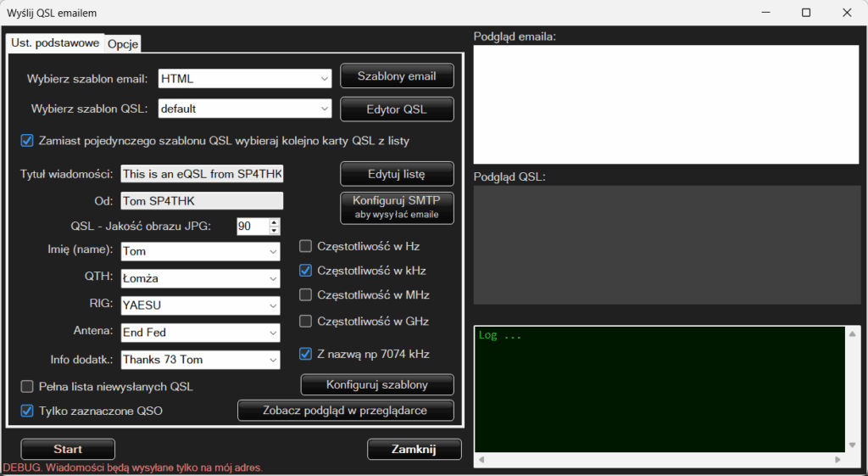Uncheck Częstotliwość w kHz option
Image resolution: width=868 pixels, height=476 pixels.
[306, 271]
